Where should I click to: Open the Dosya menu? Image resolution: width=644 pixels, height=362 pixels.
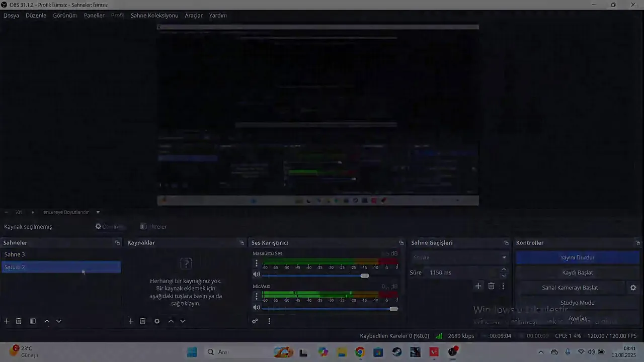11,16
